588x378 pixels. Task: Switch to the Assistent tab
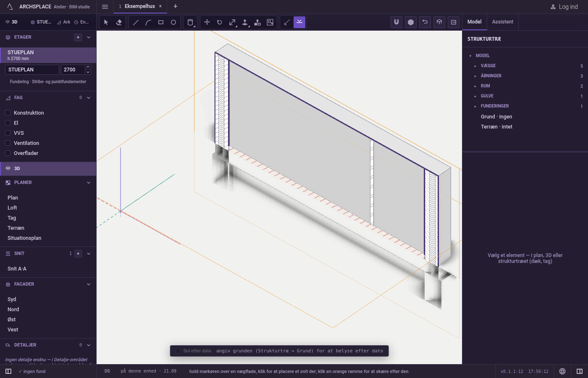click(503, 22)
